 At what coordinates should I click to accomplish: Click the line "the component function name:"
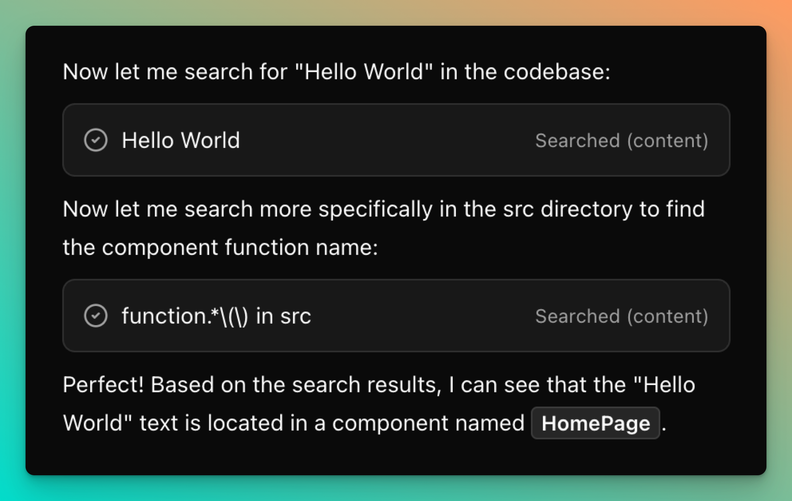[220, 247]
